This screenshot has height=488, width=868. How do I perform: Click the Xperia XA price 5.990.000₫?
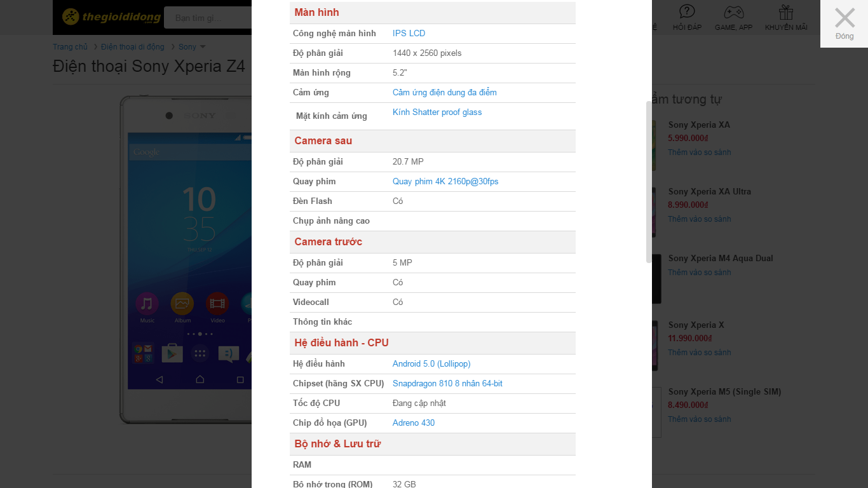coord(688,139)
